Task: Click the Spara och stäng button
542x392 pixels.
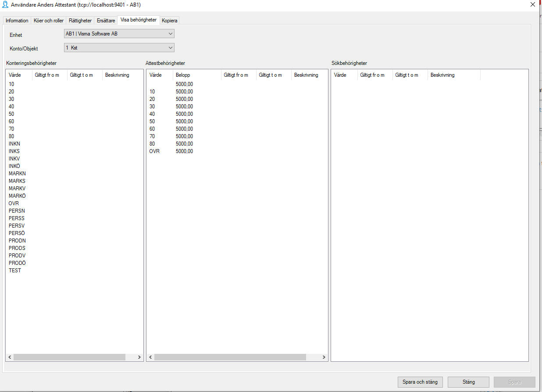Action: (x=420, y=382)
